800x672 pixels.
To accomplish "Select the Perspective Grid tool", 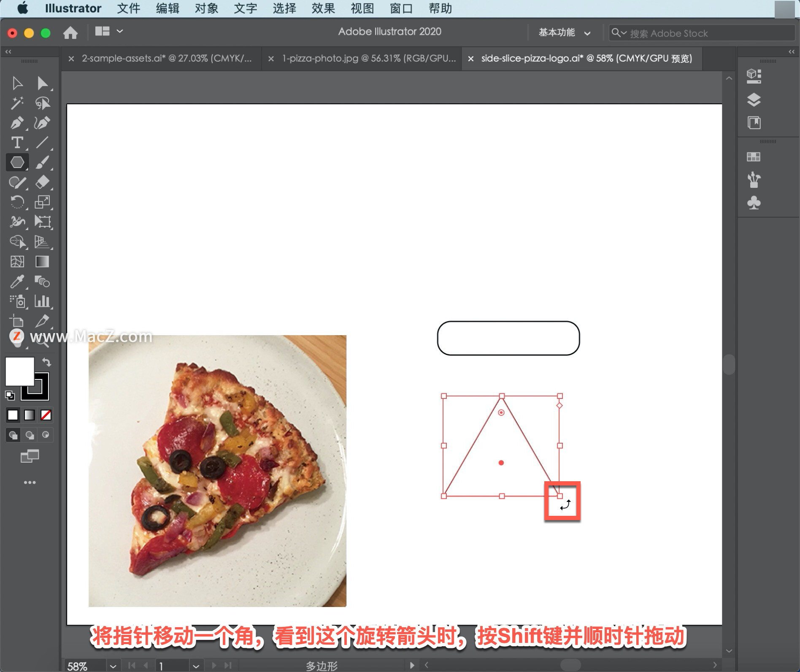I will coord(42,241).
